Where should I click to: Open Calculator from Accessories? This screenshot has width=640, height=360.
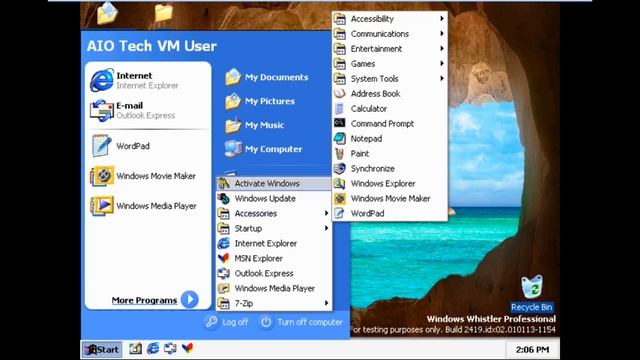tap(390, 109)
